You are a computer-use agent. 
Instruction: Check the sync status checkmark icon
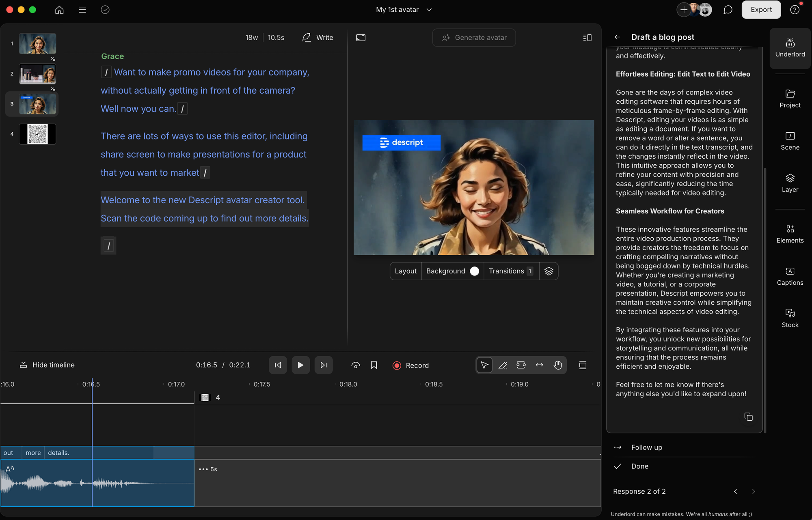[105, 10]
